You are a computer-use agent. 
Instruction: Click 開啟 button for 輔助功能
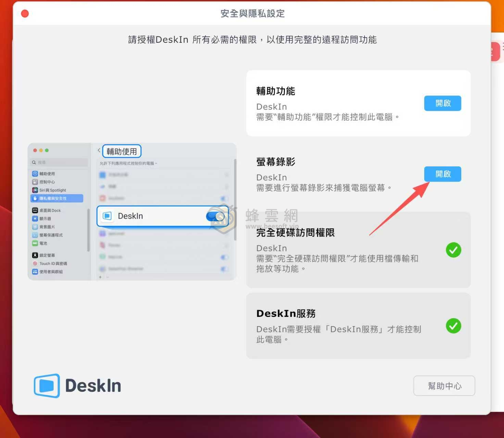pyautogui.click(x=442, y=103)
